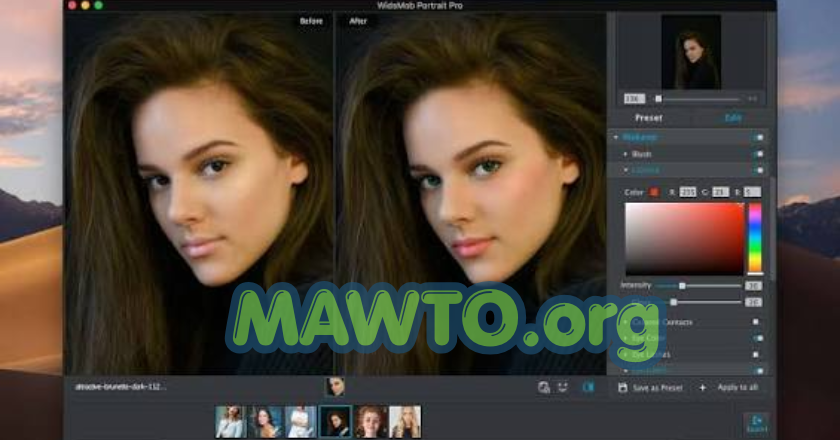Select the curly red-haired filmstrip photo
Image resolution: width=840 pixels, height=440 pixels.
[370, 422]
